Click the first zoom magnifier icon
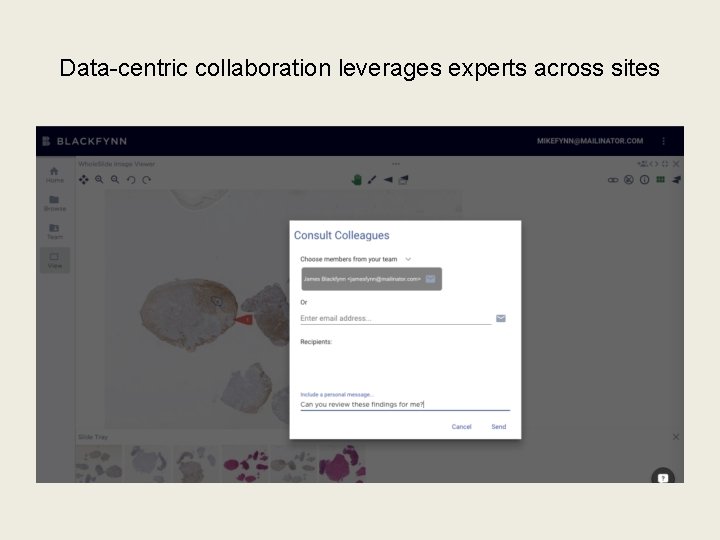720x540 pixels. click(x=99, y=180)
